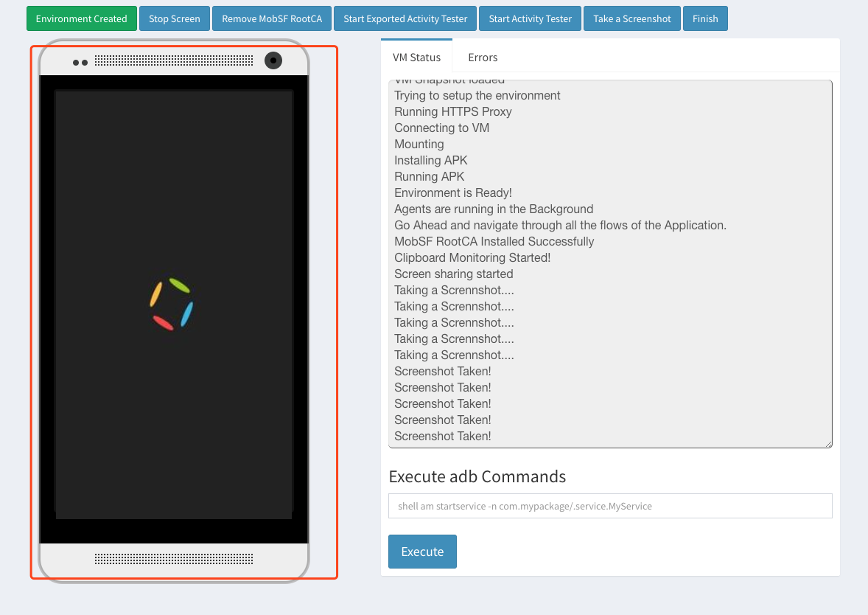Open the Errors tab

click(483, 57)
